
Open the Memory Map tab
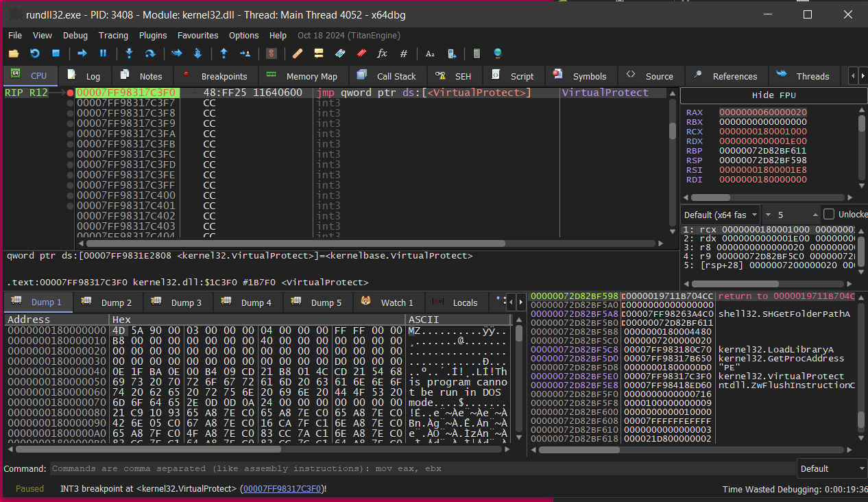tap(303, 76)
